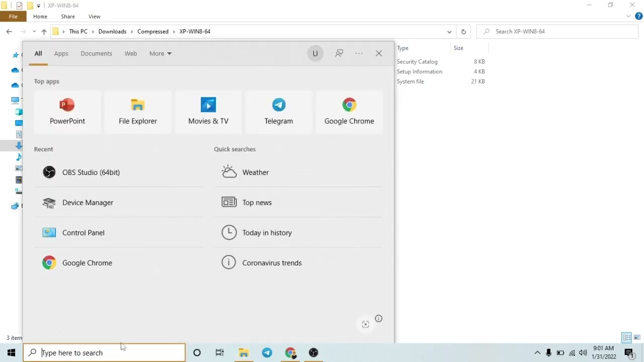The width and height of the screenshot is (644, 362).
Task: Open Device Manager from Recent list
Action: [119, 203]
